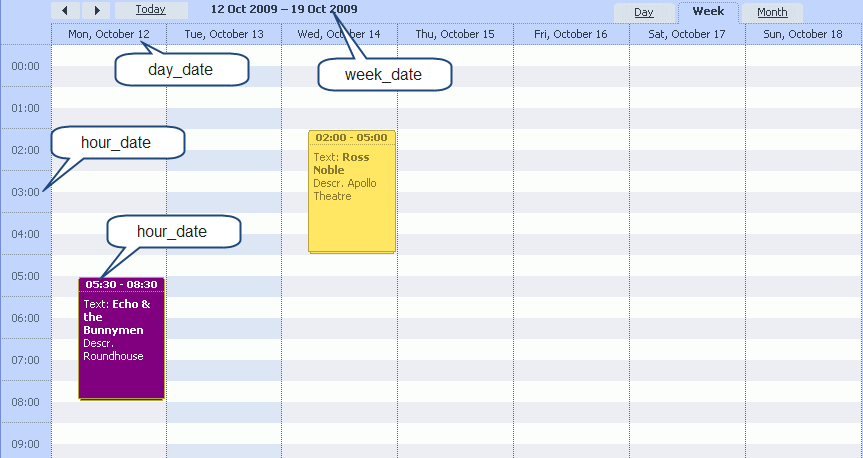Click the 05:30 - 08:30 event time header
The image size is (863, 458).
121,284
